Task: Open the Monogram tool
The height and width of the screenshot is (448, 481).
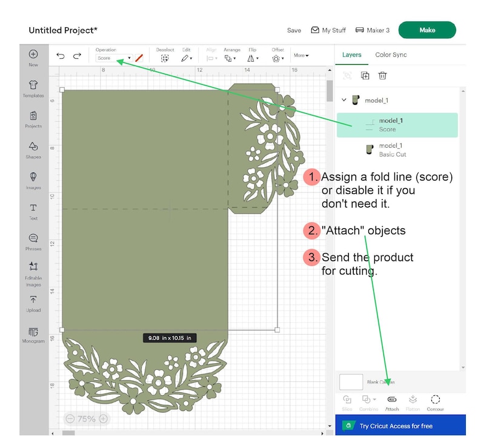Action: click(x=33, y=335)
